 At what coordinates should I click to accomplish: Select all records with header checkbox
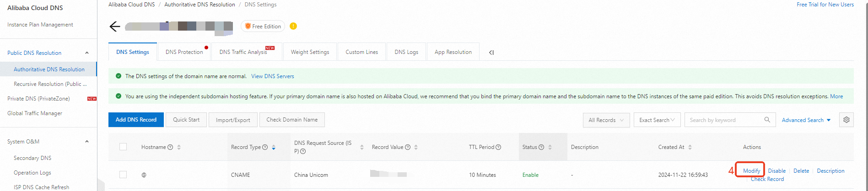click(123, 147)
